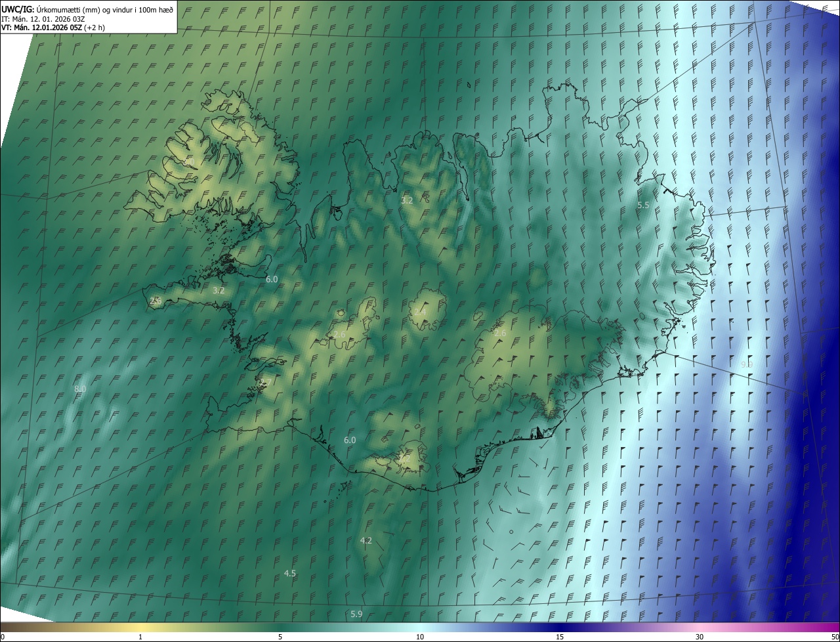Click the 2.7 value label near Reykjavík
Image resolution: width=840 pixels, height=642 pixels.
(x=265, y=382)
